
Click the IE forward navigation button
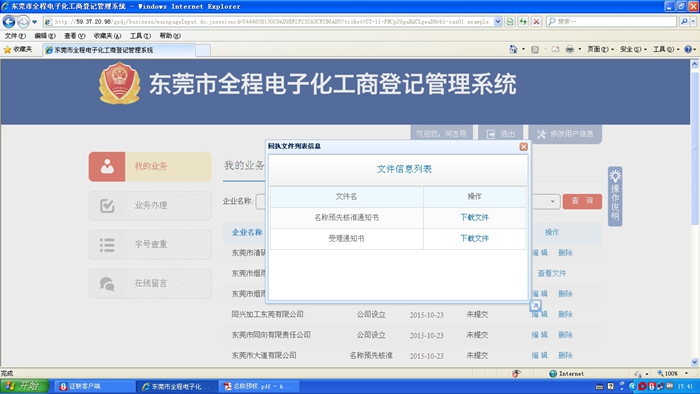[x=23, y=21]
